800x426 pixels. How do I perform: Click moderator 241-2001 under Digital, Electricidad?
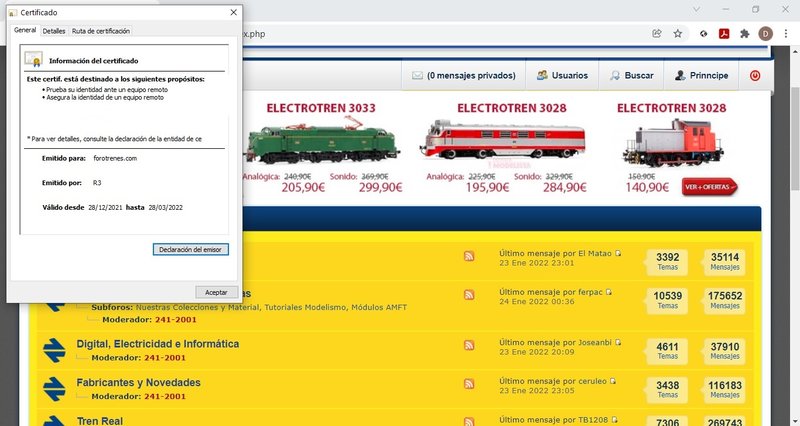(x=165, y=358)
